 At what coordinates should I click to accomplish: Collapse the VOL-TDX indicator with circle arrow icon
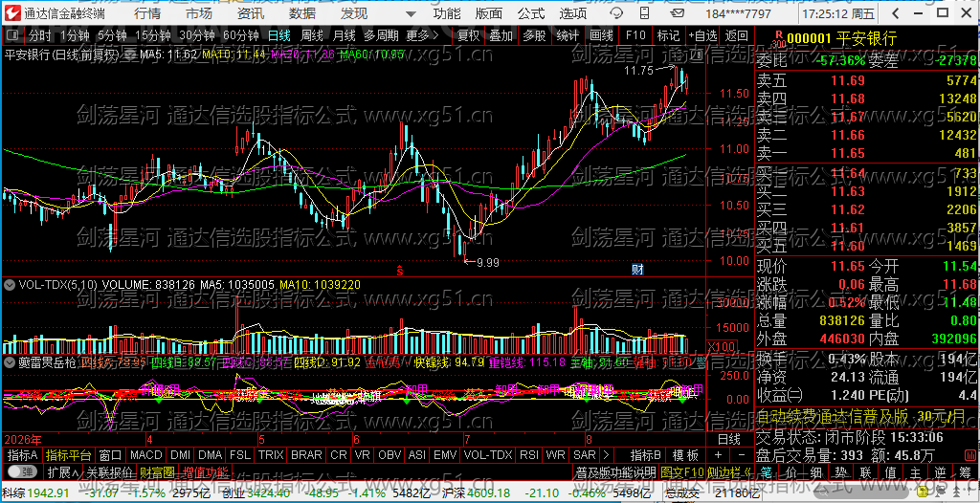(x=10, y=284)
